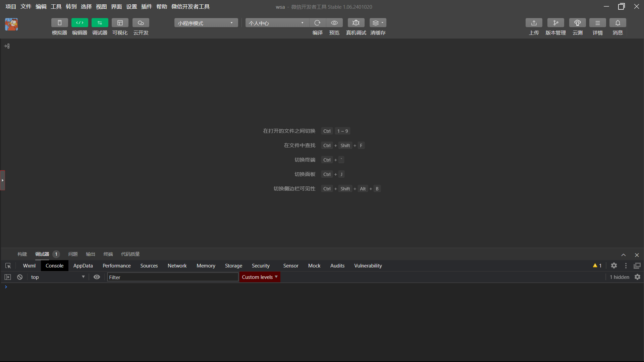Image resolution: width=644 pixels, height=362 pixels.
Task: Open the 工具 menu
Action: point(56,7)
